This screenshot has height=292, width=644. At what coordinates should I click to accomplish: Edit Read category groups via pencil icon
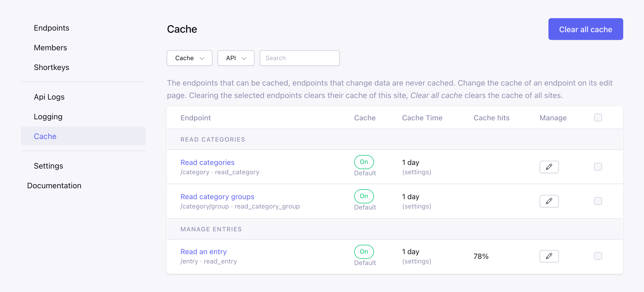549,201
